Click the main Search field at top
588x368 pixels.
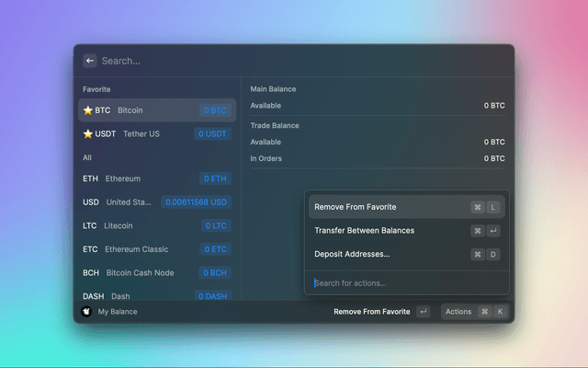(x=294, y=61)
